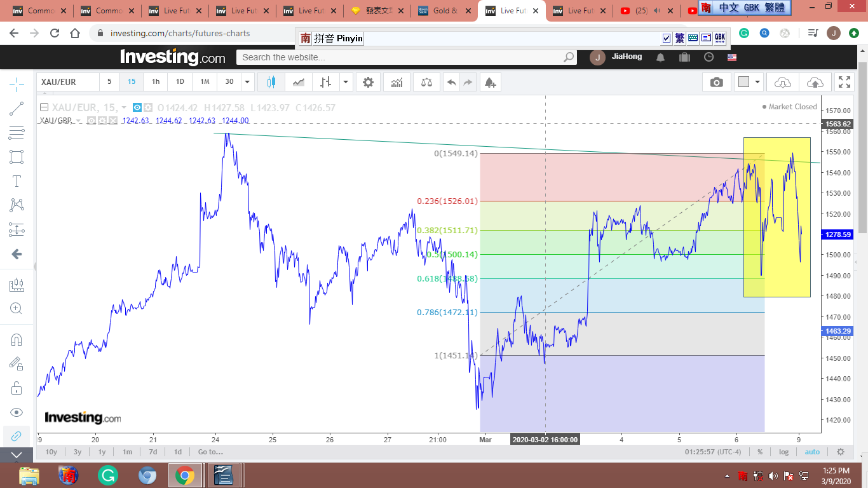This screenshot has height=488, width=868.
Task: Toggle visibility of XAU/EUR series
Action: click(138, 107)
